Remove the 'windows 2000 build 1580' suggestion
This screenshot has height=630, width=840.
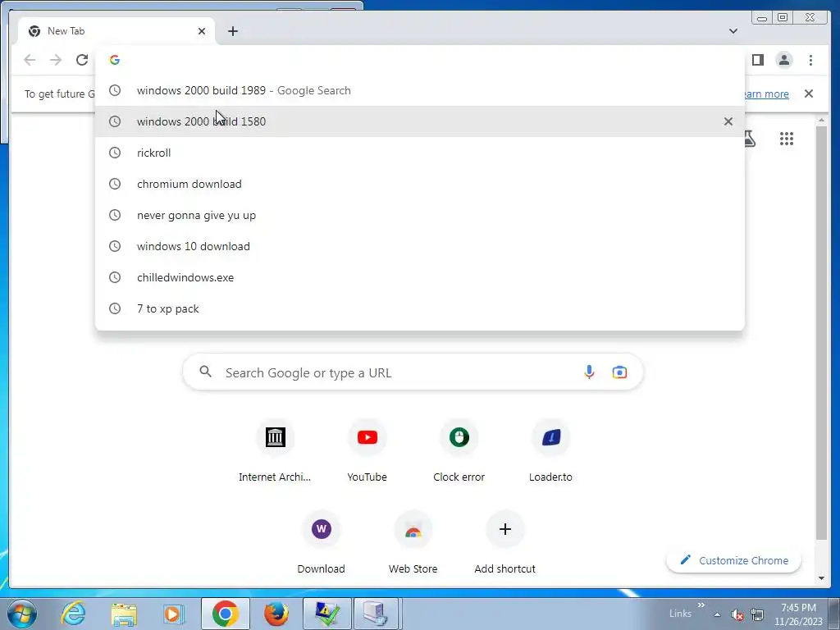click(x=728, y=121)
